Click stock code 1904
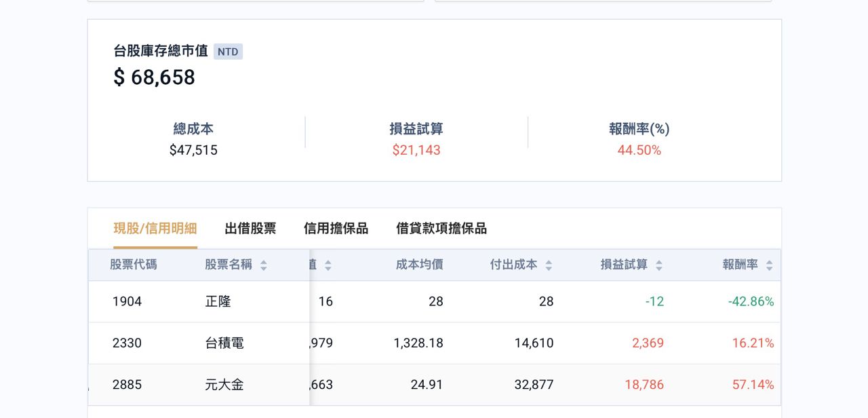The height and width of the screenshot is (418, 868). (x=127, y=302)
